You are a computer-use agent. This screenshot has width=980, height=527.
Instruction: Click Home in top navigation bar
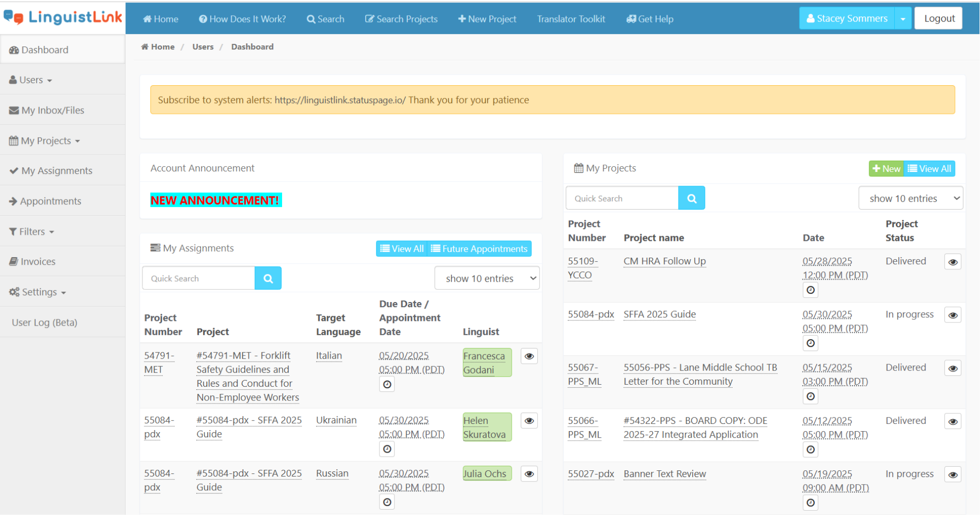[x=161, y=19]
